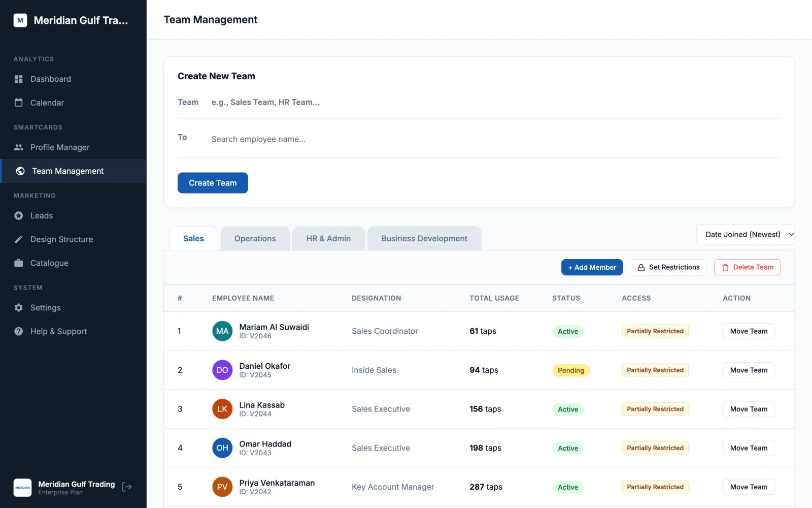The height and width of the screenshot is (508, 812).
Task: Open Dashboard grid icon in sidebar
Action: pyautogui.click(x=19, y=79)
